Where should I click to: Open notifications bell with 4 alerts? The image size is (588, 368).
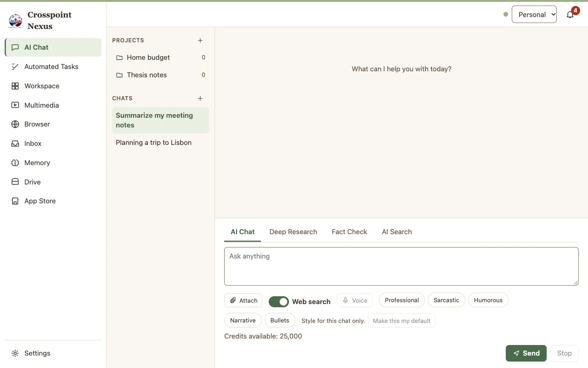click(570, 15)
